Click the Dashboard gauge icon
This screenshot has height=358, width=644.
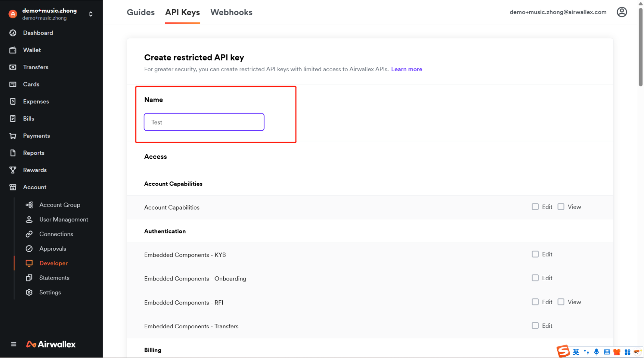[13, 33]
